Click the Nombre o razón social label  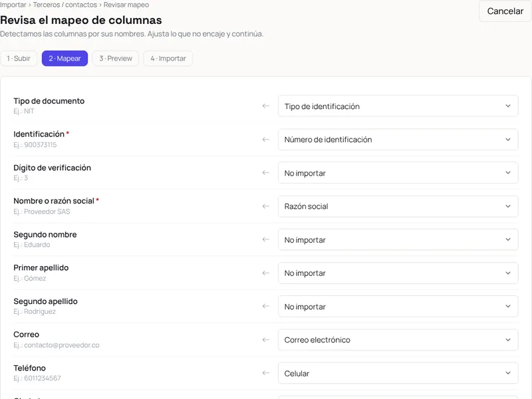tap(54, 201)
